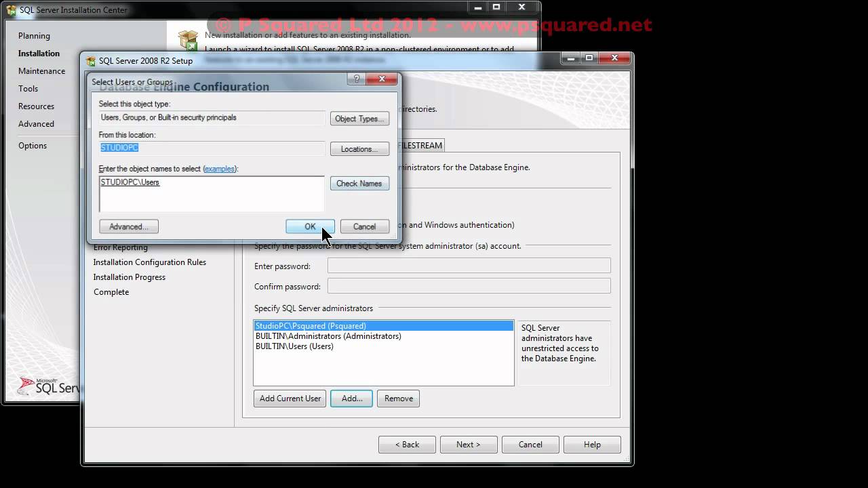868x488 pixels.
Task: Click Add Current User button
Action: tap(290, 399)
